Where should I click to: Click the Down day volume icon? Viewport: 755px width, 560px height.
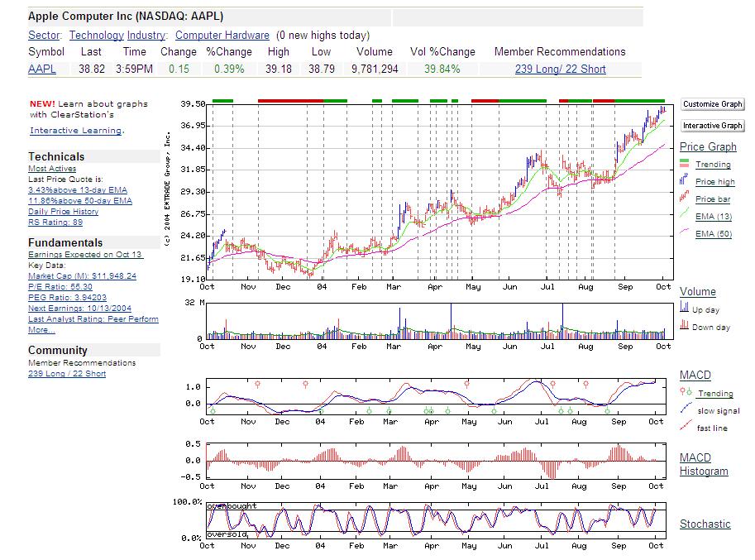pyautogui.click(x=685, y=323)
